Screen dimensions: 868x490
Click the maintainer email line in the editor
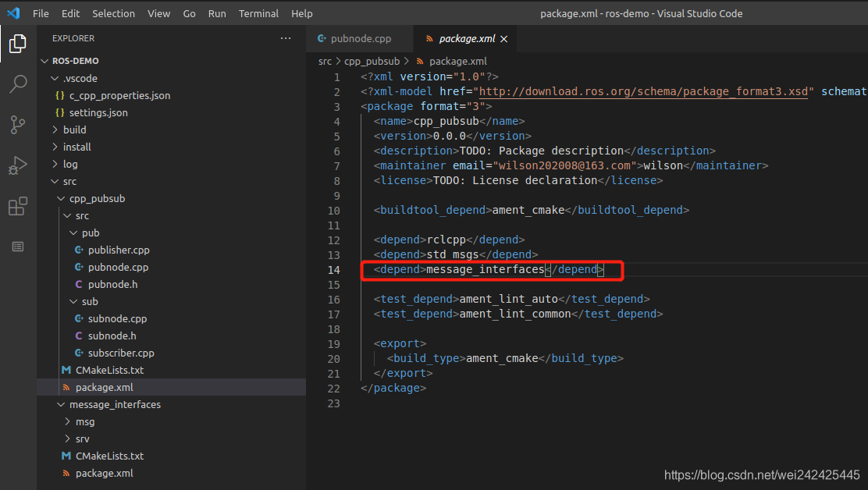pyautogui.click(x=571, y=165)
